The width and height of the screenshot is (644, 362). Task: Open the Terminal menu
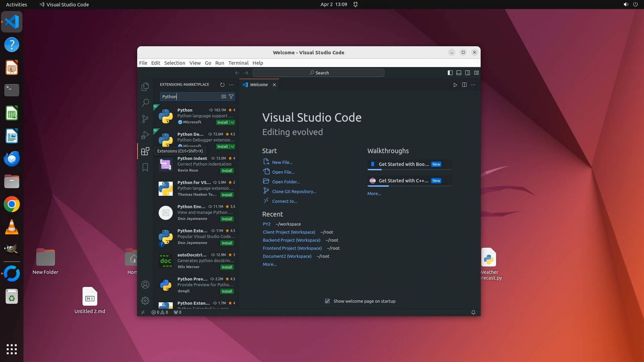[x=238, y=63]
